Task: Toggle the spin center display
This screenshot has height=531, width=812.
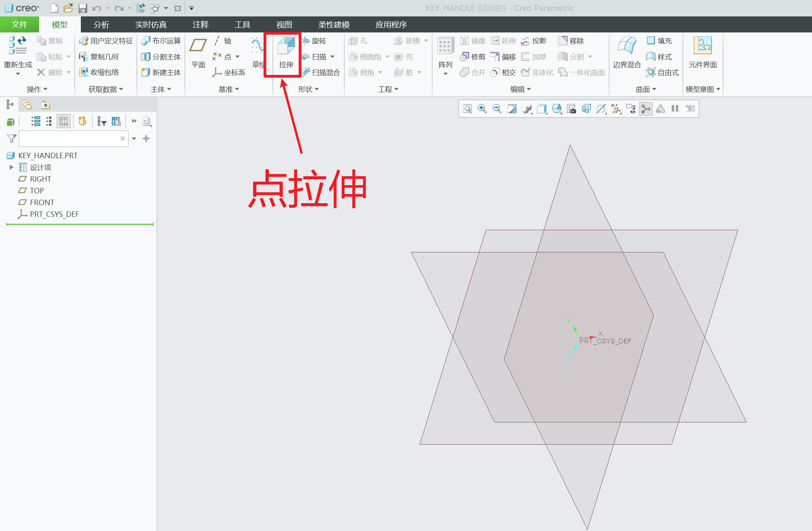Action: (x=646, y=109)
